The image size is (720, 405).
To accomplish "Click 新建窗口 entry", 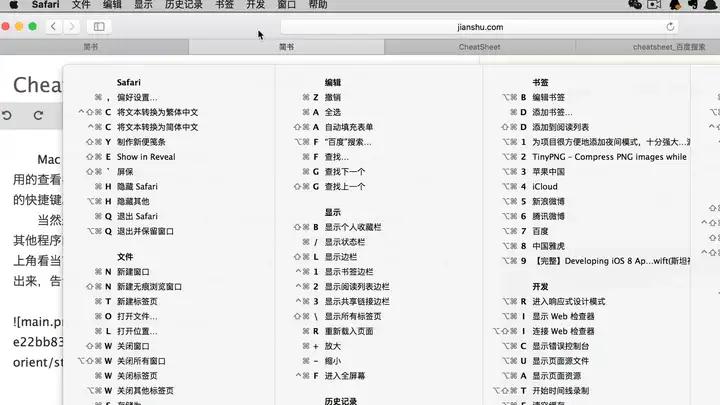I will click(133, 272).
